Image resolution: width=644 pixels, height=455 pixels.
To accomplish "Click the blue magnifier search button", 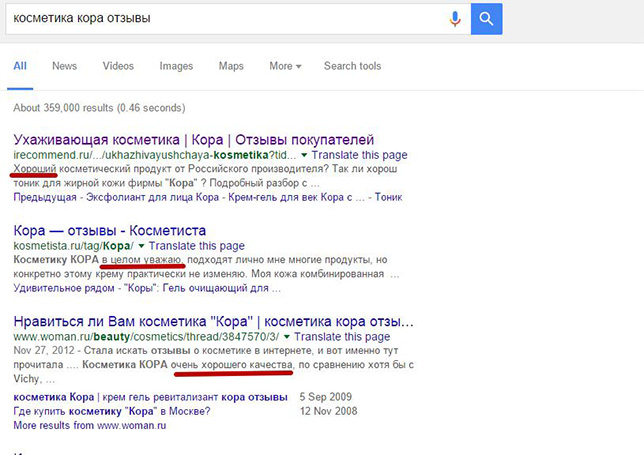I will pos(486,19).
